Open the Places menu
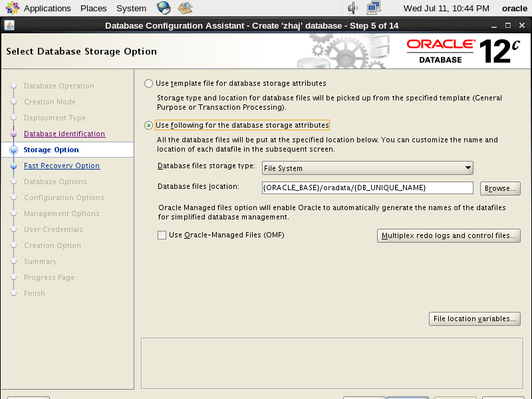Viewport: 532px width, 399px height. pyautogui.click(x=93, y=8)
